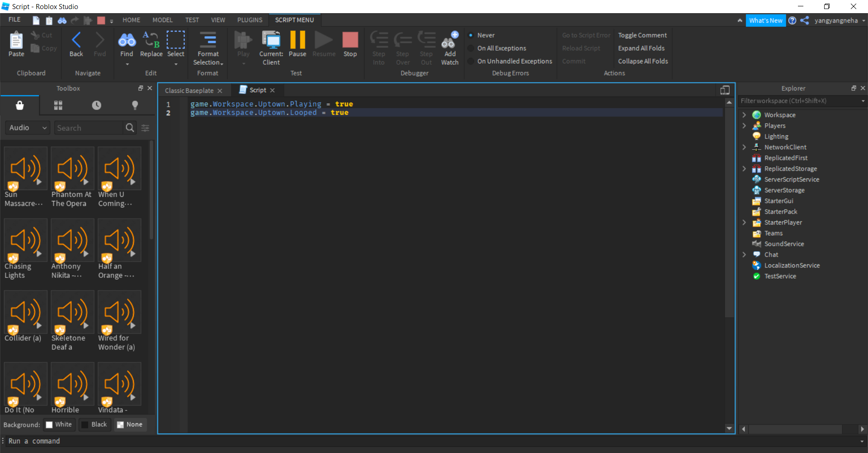This screenshot has height=453, width=868.
Task: Open the Explorer filter dropdown arrow
Action: (x=863, y=101)
